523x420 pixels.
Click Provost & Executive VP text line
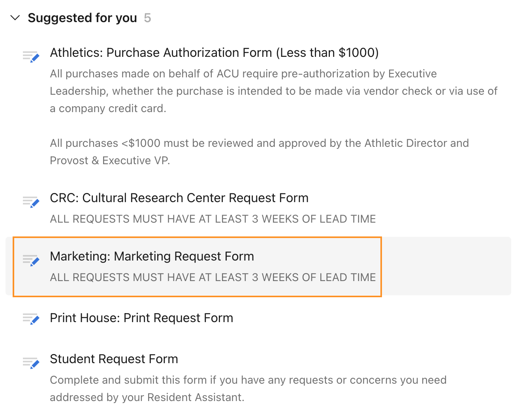(x=110, y=160)
